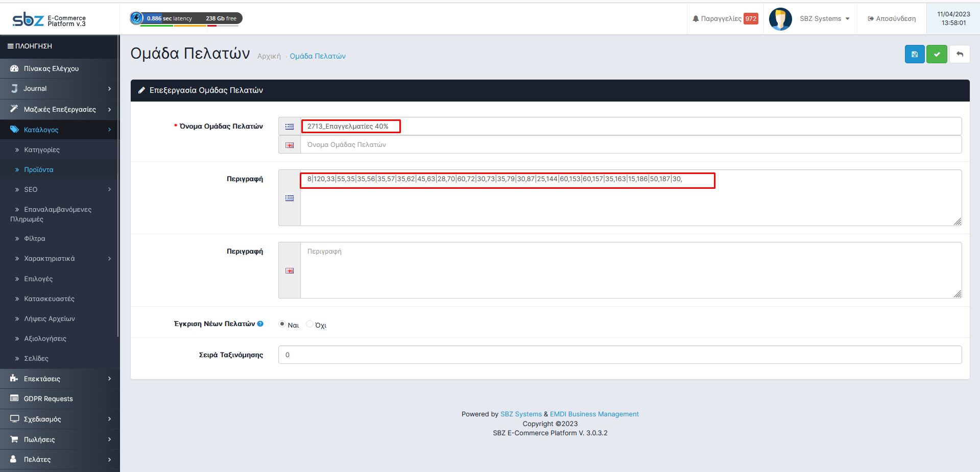Click the green checkmark confirm button
Image resolution: width=980 pixels, height=472 pixels.
[937, 54]
